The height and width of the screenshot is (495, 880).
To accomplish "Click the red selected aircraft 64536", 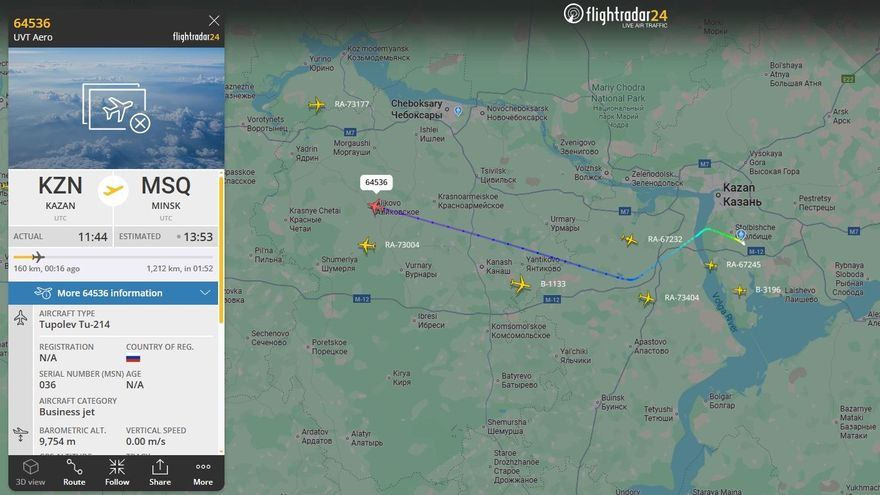I will tap(375, 207).
